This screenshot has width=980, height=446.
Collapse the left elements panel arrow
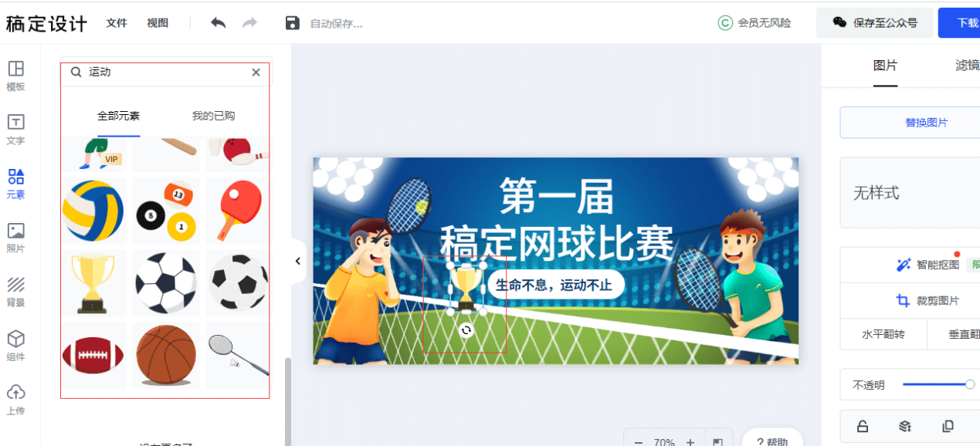pos(298,261)
